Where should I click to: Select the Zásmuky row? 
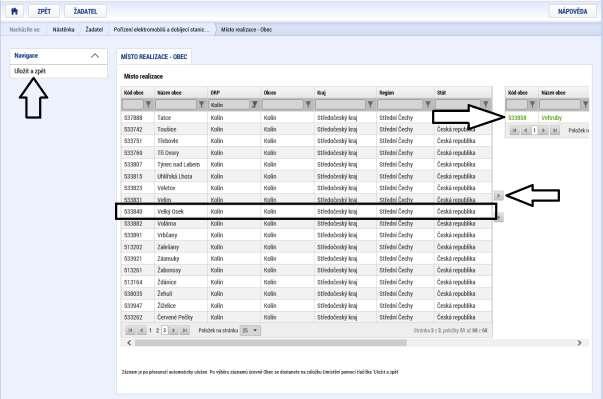pyautogui.click(x=306, y=259)
